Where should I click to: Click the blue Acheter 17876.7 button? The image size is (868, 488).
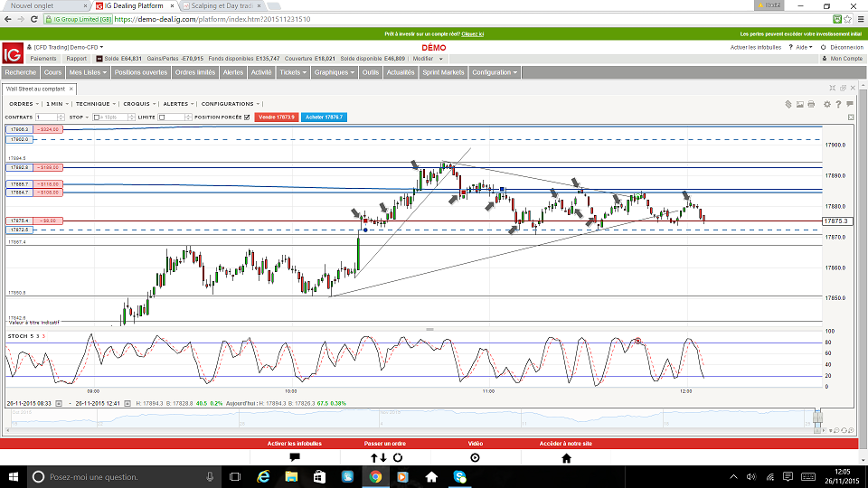click(323, 117)
